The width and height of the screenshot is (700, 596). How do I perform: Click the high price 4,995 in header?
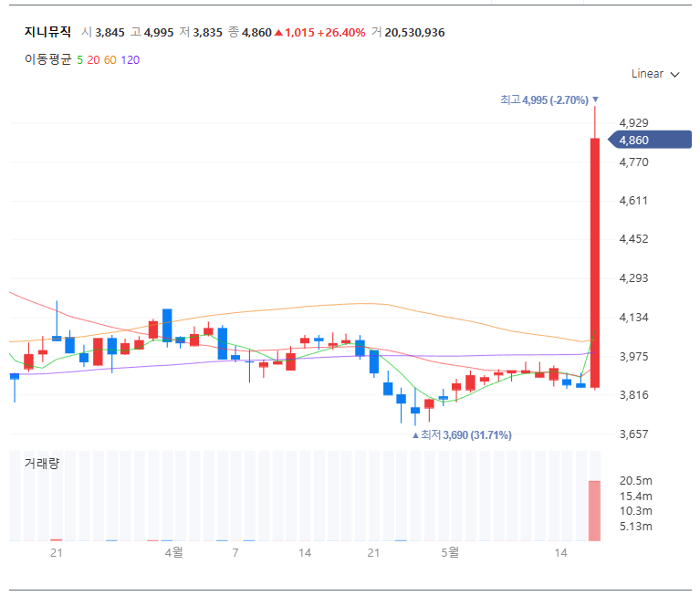click(159, 33)
